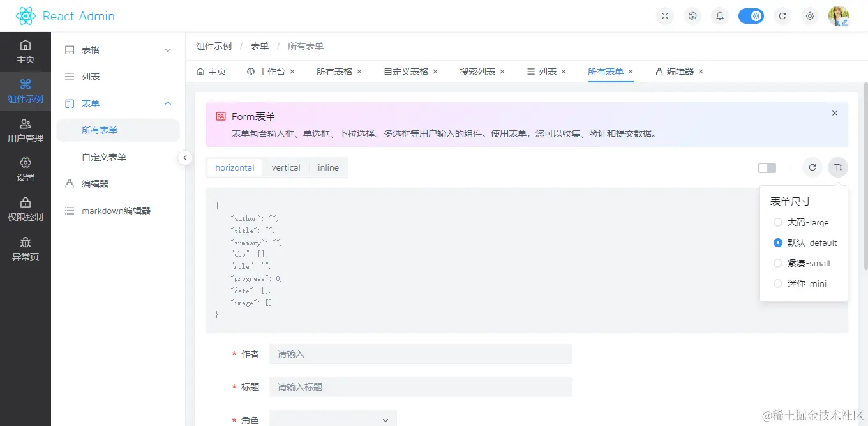
Task: Switch to the 编辑器 tab
Action: tap(678, 71)
